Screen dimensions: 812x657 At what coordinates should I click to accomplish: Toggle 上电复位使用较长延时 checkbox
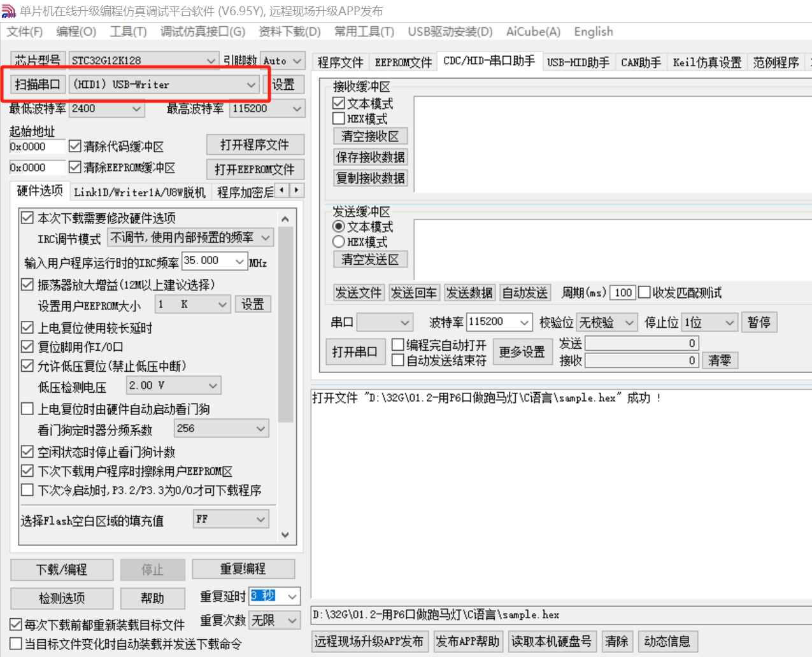(x=27, y=328)
